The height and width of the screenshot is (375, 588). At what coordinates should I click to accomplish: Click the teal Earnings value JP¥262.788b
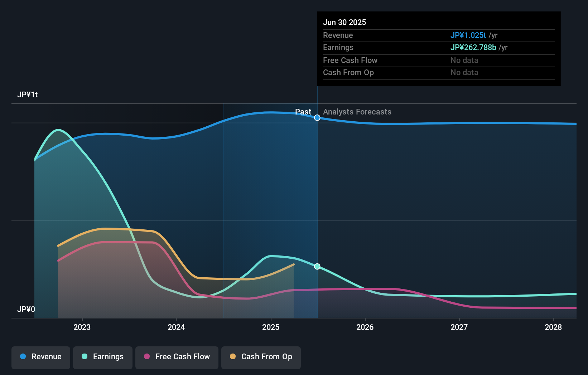coord(473,47)
